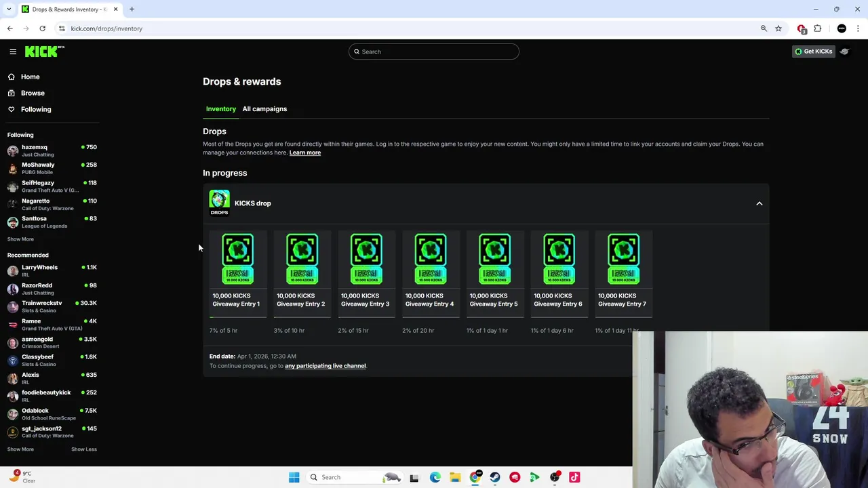The width and height of the screenshot is (868, 488).
Task: Open Chrome three-dot menu
Action: (x=858, y=28)
